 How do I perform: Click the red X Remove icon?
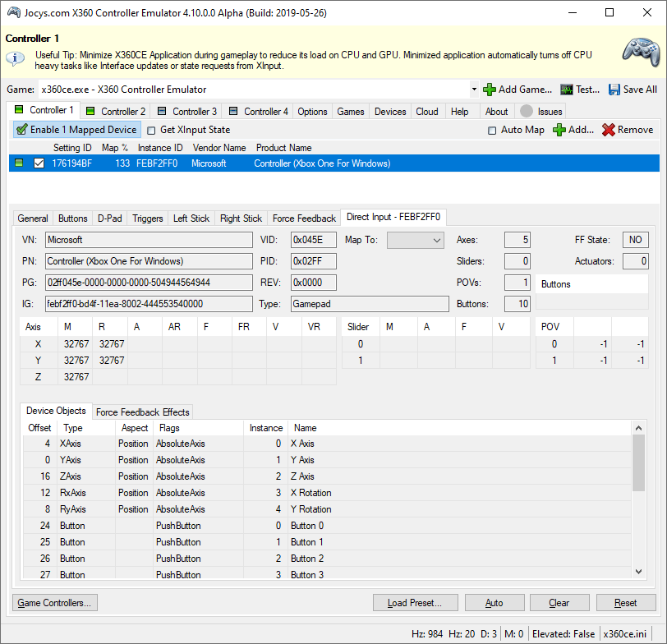[609, 130]
